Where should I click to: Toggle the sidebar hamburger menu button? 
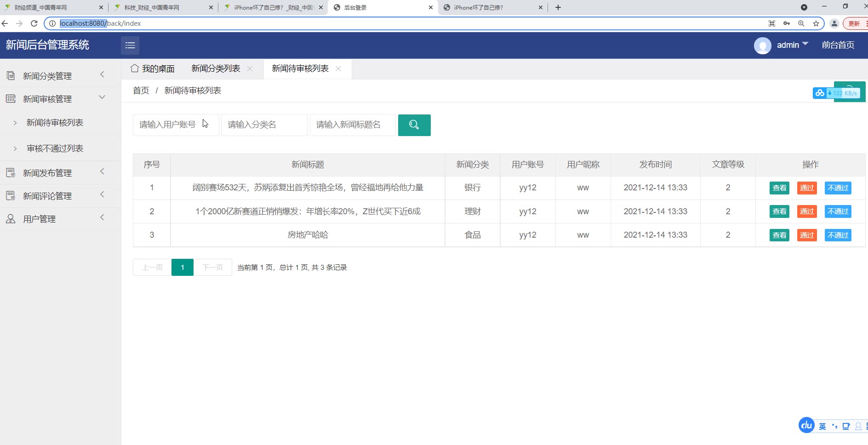click(x=130, y=45)
